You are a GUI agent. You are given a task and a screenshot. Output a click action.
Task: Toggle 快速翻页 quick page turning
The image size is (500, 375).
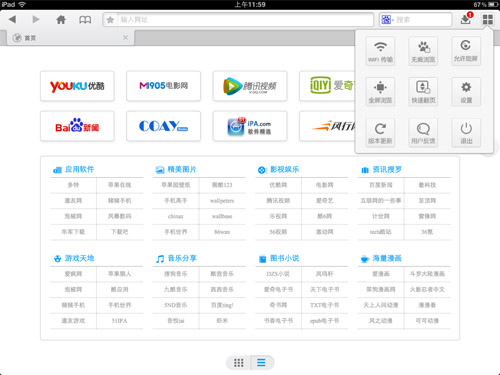coord(423,92)
